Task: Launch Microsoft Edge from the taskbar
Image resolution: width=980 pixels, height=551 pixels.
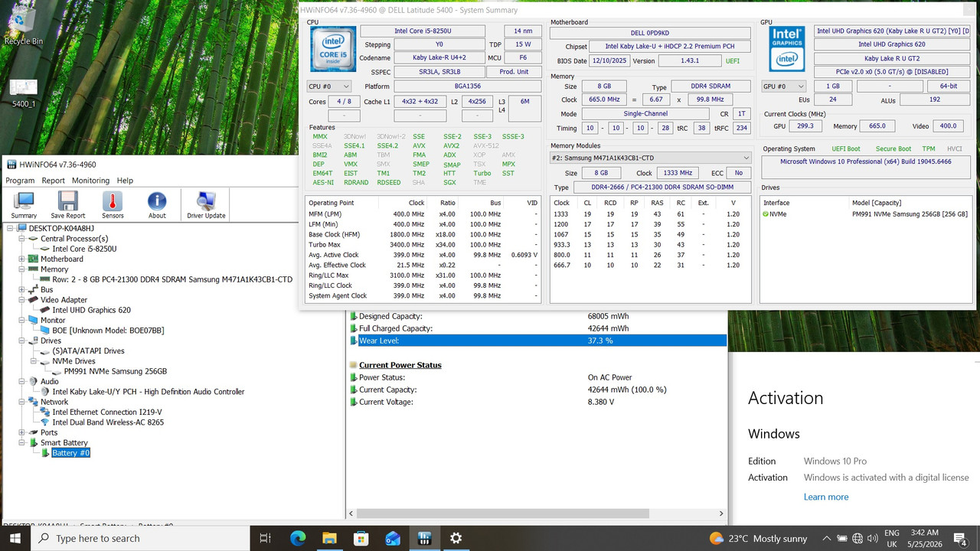Action: 297,538
